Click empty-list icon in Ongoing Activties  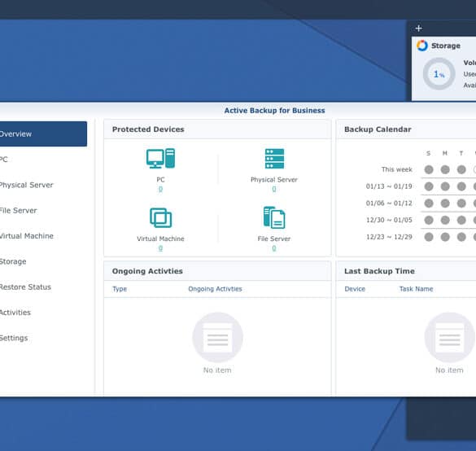[x=217, y=337]
